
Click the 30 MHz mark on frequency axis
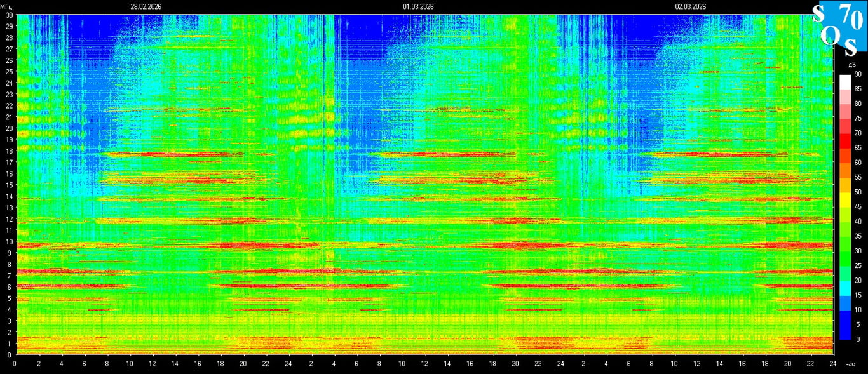9,15
